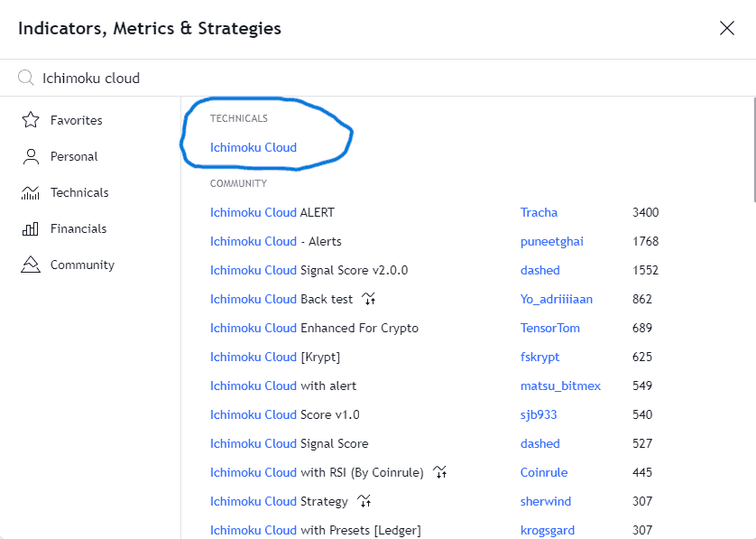Click the results list scrollbar
The width and height of the screenshot is (756, 539).
click(x=754, y=150)
